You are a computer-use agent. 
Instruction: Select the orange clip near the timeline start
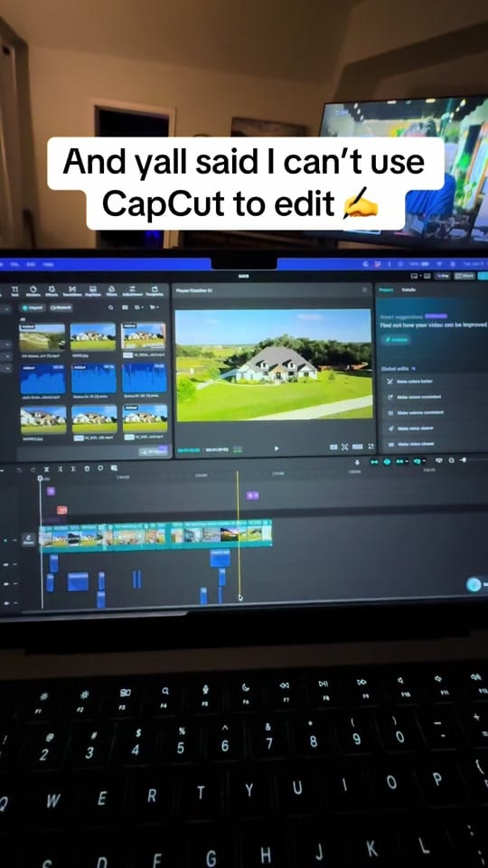click(62, 510)
